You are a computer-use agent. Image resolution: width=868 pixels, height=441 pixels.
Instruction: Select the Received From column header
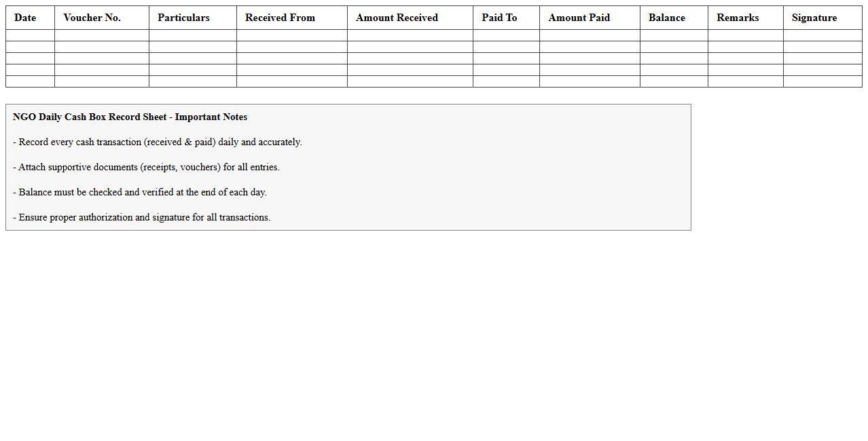280,18
